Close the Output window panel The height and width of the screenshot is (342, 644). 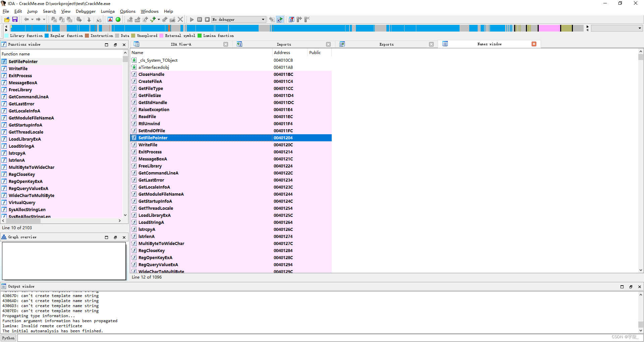pos(640,287)
